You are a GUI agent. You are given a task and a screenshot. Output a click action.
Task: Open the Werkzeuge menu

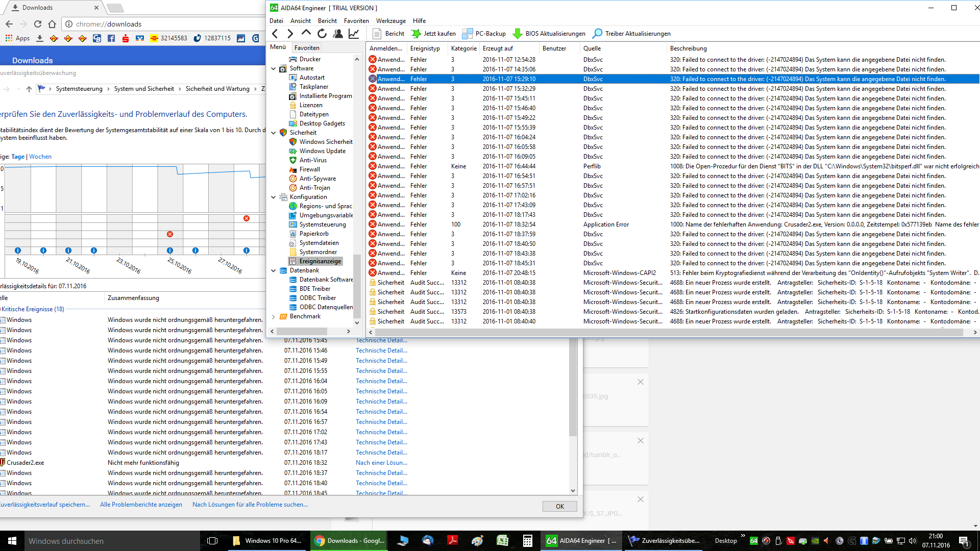click(x=390, y=21)
